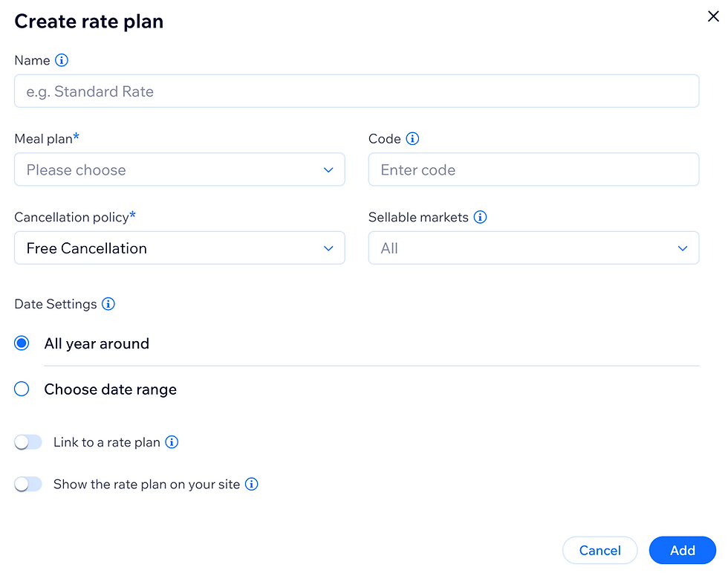The height and width of the screenshot is (573, 728).
Task: Expand the Sellable markets dropdown
Action: point(533,247)
